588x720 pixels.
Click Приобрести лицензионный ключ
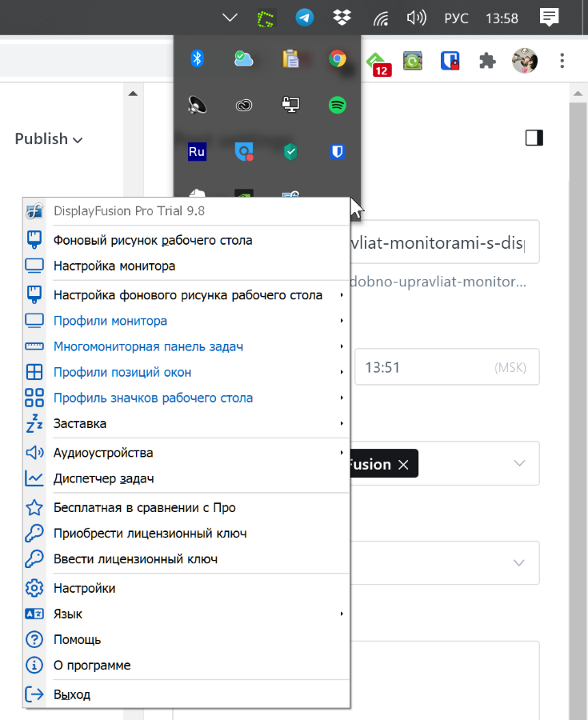(x=187, y=533)
